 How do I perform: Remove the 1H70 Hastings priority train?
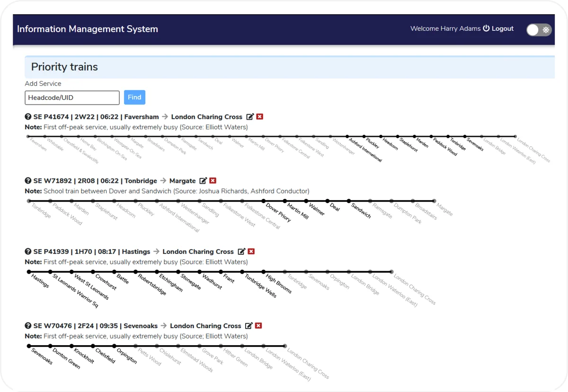click(251, 252)
